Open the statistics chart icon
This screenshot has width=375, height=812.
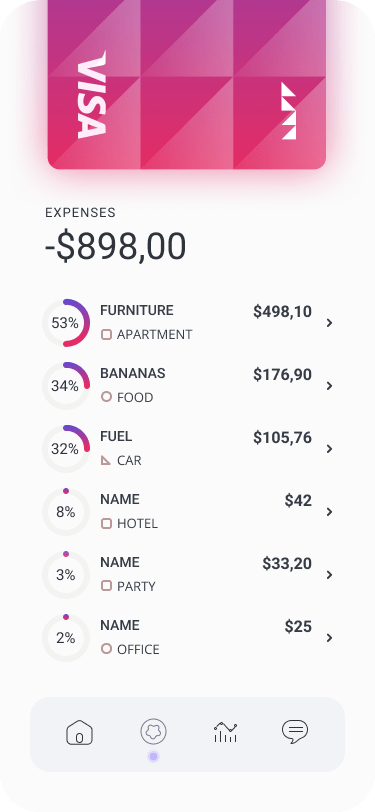[225, 732]
